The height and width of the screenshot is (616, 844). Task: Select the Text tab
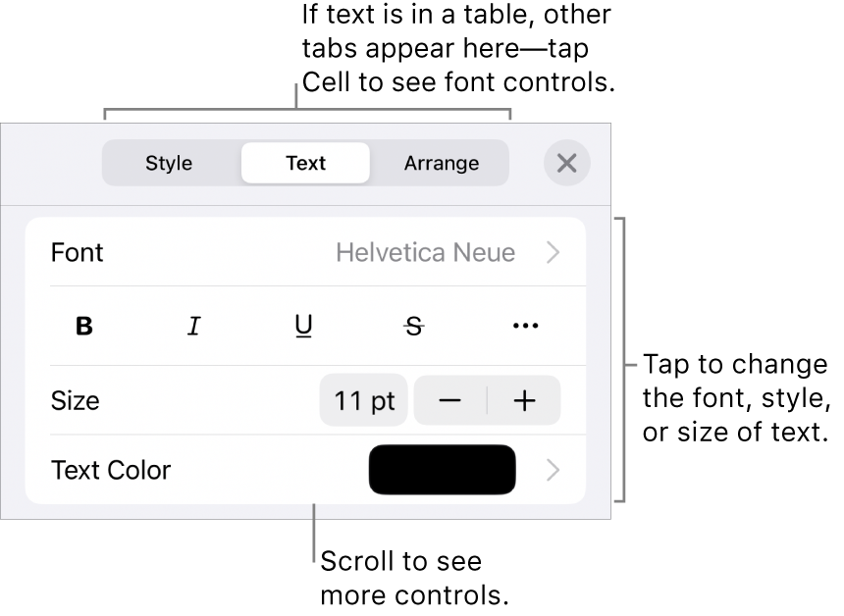pos(305,163)
